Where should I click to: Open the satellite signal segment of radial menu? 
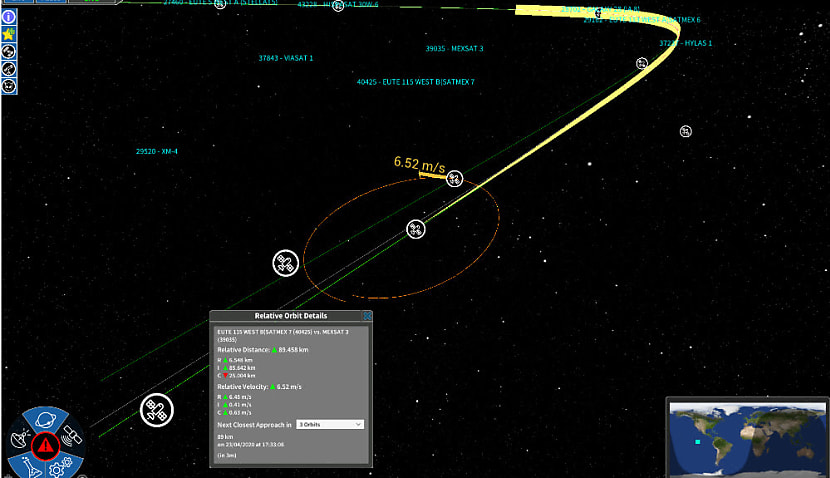pyautogui.click(x=71, y=436)
